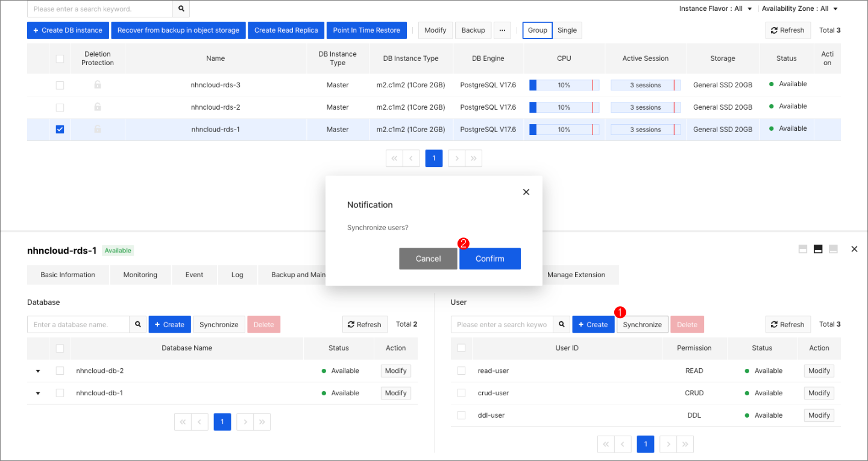
Task: Open the Manage Extension tab
Action: (576, 274)
